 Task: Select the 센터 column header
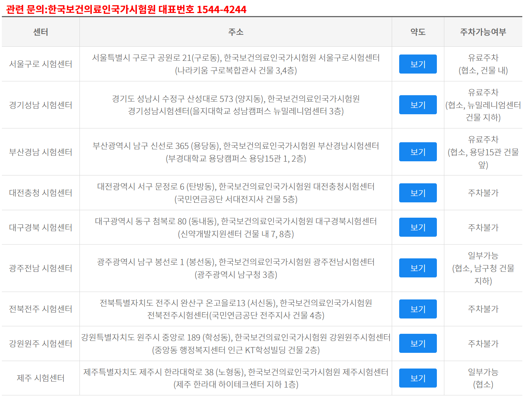(40, 32)
